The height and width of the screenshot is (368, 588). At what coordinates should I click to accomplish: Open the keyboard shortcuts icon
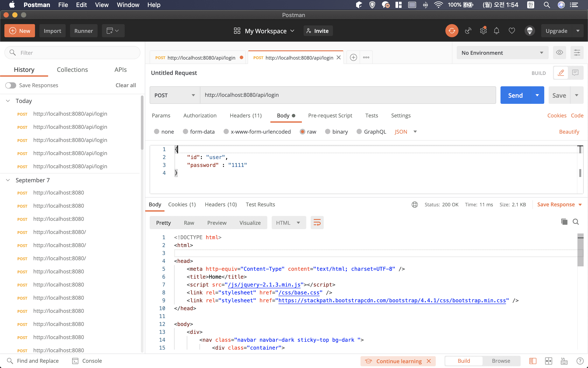(564, 361)
